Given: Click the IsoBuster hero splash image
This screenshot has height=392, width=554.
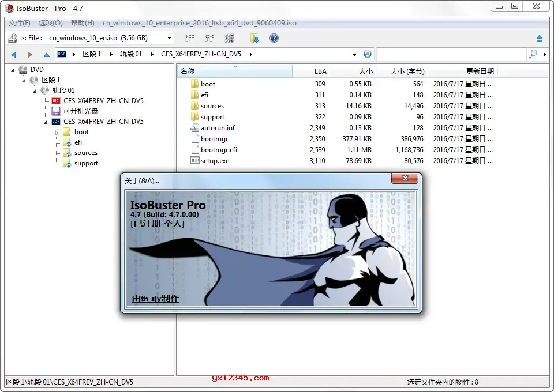Looking at the screenshot, I should click(271, 249).
